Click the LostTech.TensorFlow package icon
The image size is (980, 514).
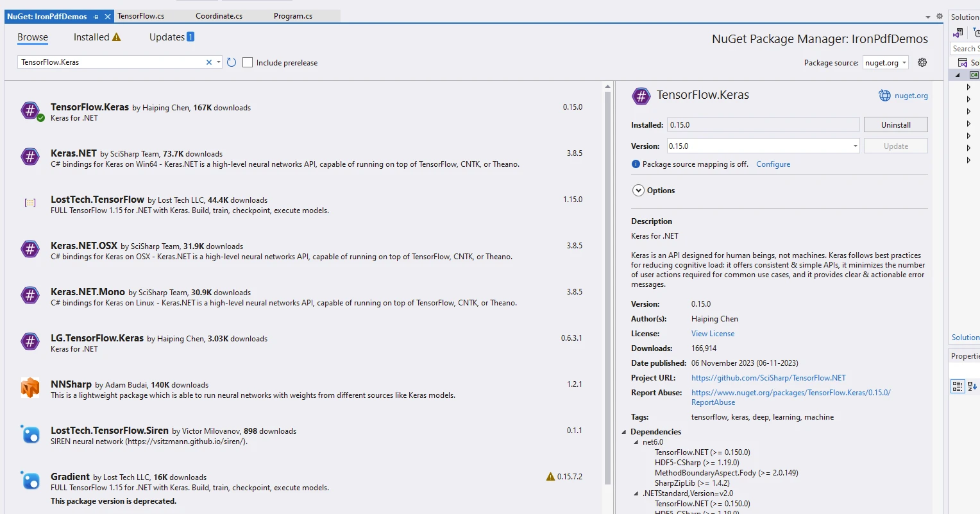30,203
